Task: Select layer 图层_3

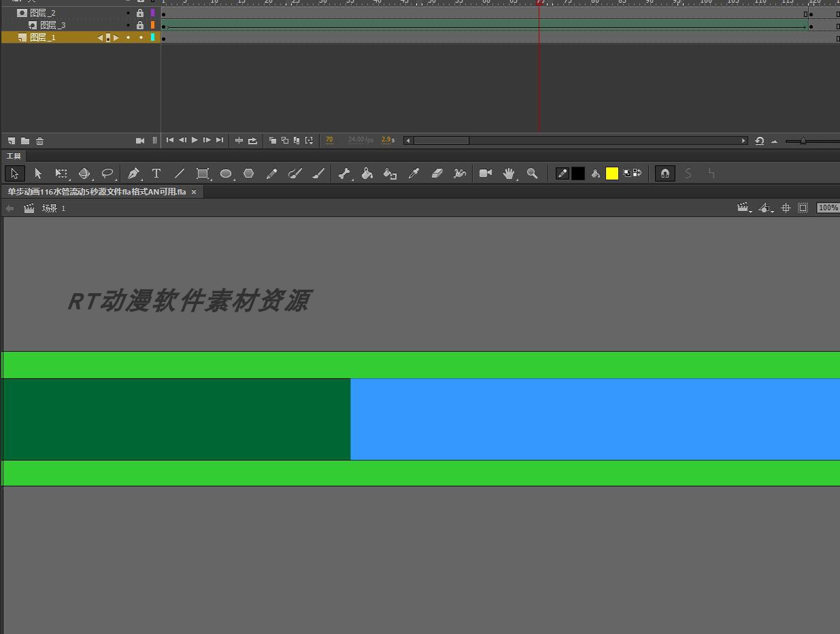Action: point(53,25)
